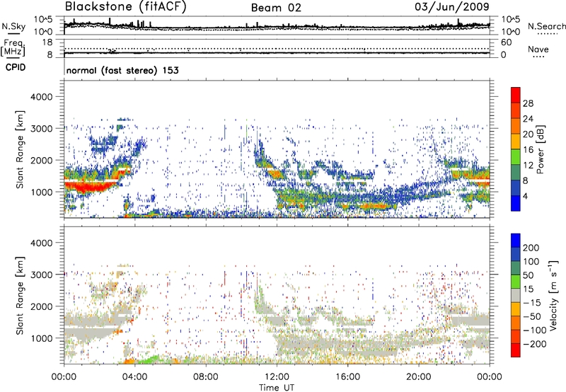Viewport: 566px width, 392px height.
Task: Click the '20:00' time axis label
Action: pos(419,377)
